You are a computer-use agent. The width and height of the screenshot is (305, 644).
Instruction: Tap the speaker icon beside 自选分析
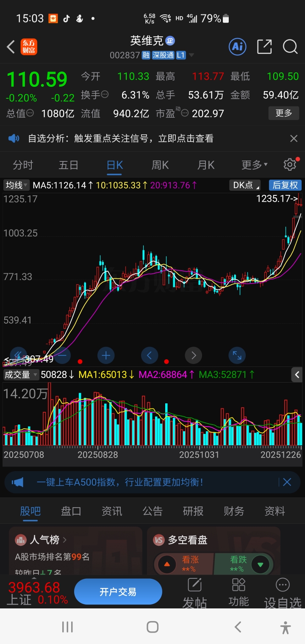(x=14, y=138)
